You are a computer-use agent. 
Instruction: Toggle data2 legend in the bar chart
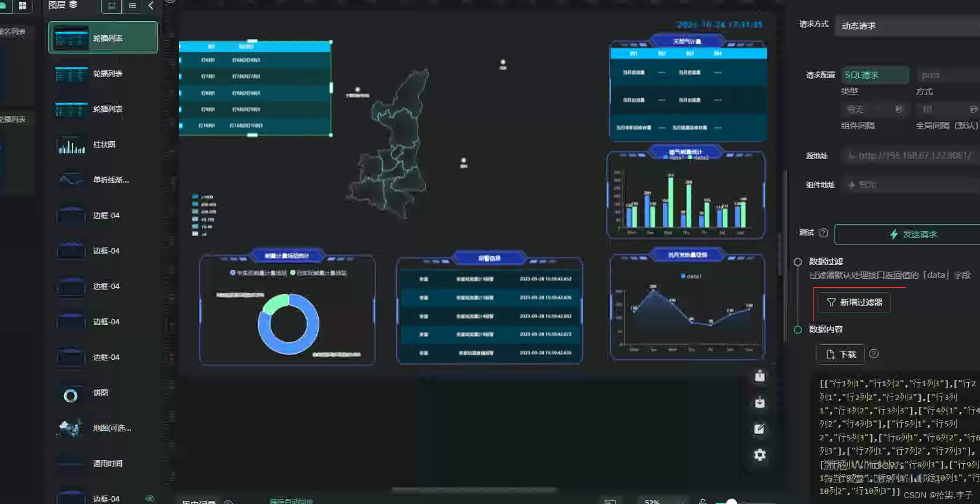tap(698, 157)
